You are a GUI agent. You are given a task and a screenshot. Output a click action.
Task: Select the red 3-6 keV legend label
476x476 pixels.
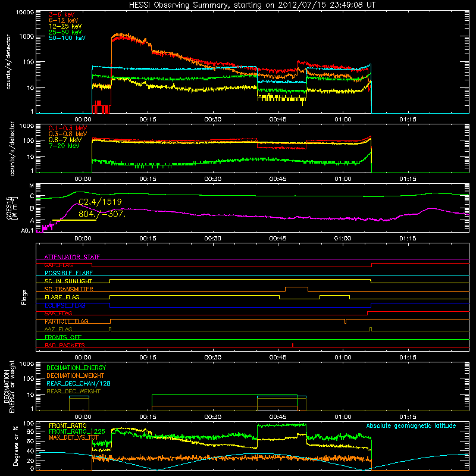[x=62, y=14]
